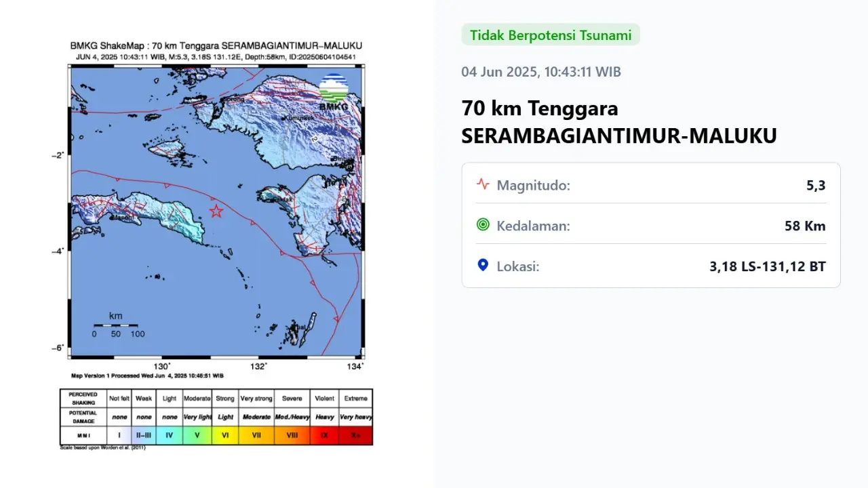
Task: Click the km scale bar on the map
Action: pos(116,325)
